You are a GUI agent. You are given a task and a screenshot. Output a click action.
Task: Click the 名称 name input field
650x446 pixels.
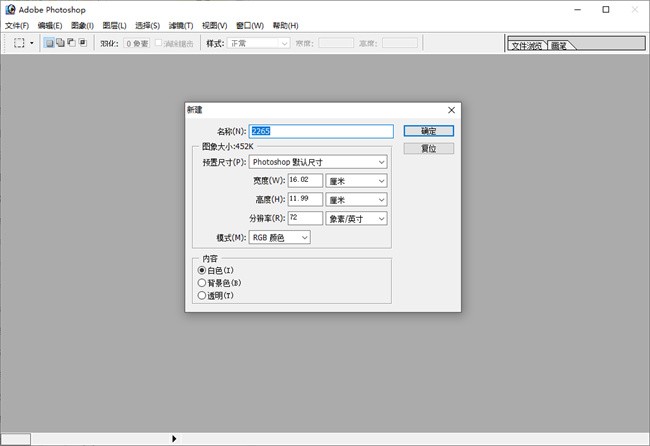[320, 131]
